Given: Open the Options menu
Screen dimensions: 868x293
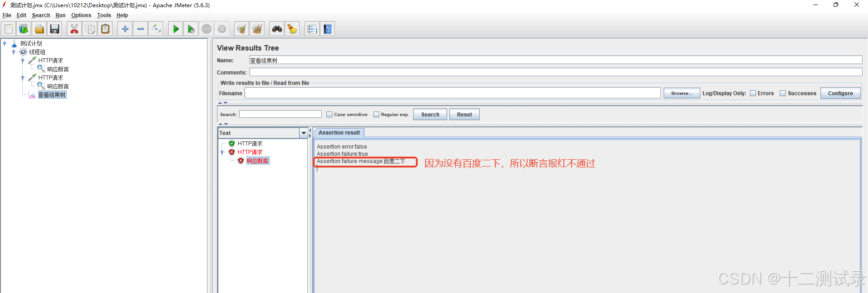Looking at the screenshot, I should tap(81, 15).
